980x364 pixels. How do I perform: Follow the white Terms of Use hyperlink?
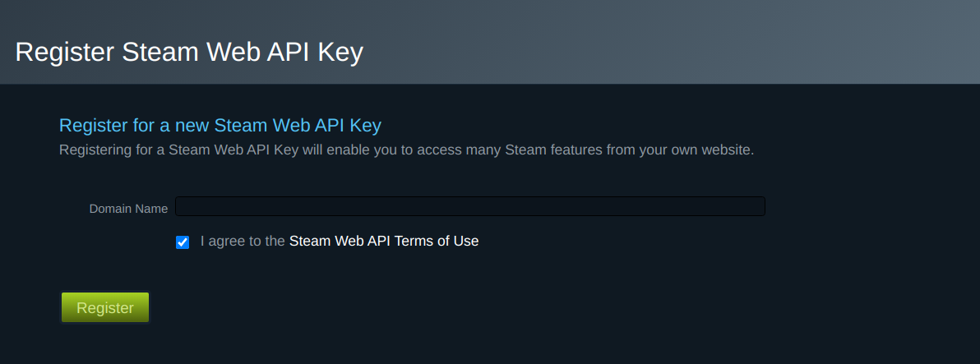click(383, 242)
